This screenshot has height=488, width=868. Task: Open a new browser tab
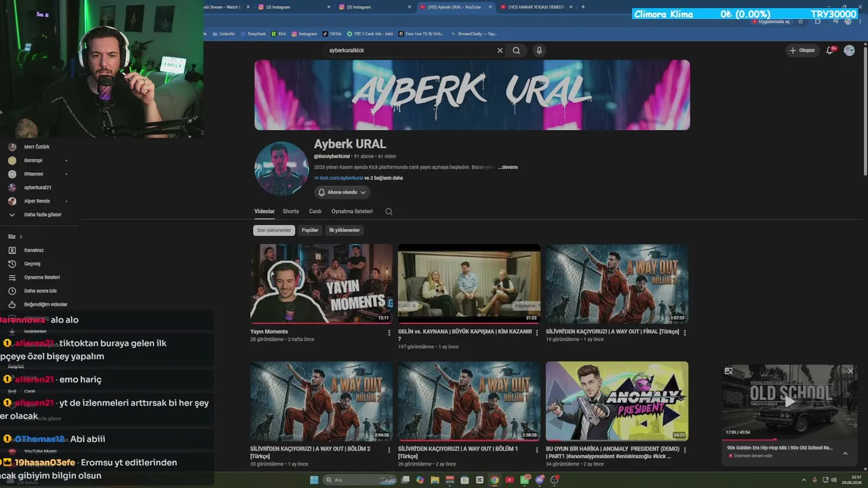pos(583,7)
